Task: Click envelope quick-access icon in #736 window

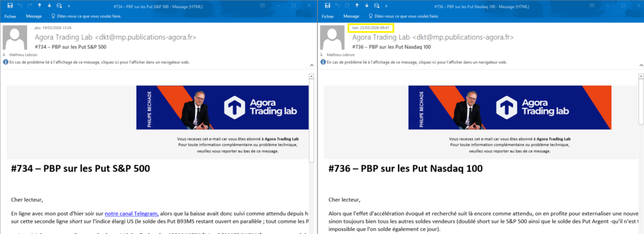Action: click(377, 6)
